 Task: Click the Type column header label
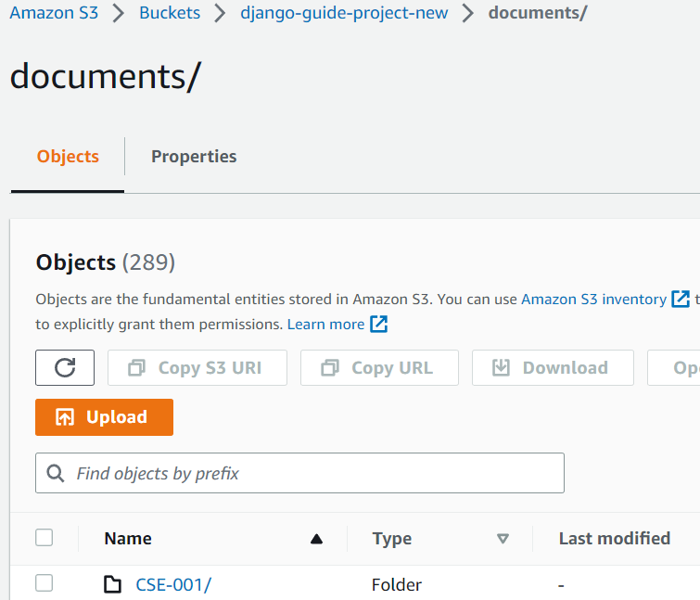tap(392, 539)
